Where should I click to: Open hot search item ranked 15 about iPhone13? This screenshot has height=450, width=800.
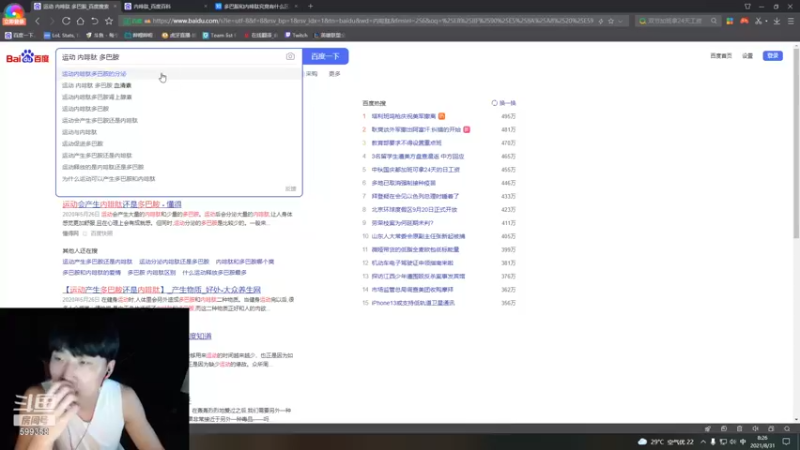coord(413,303)
